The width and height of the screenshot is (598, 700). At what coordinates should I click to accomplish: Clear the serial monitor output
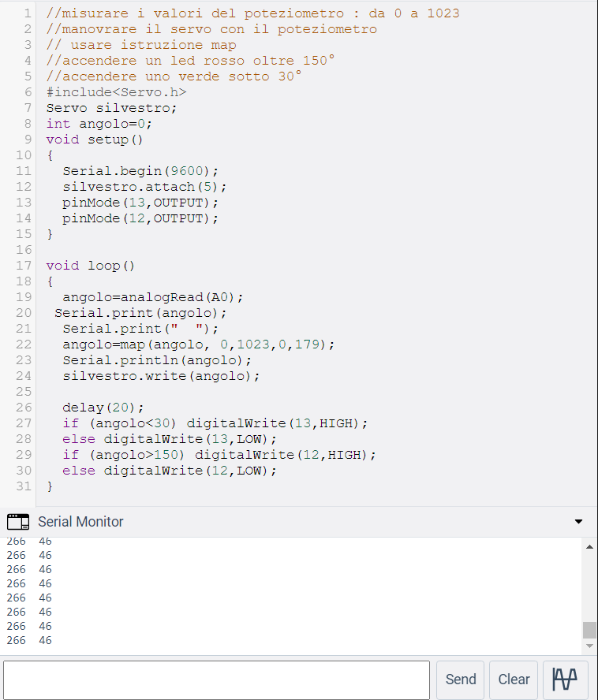514,680
